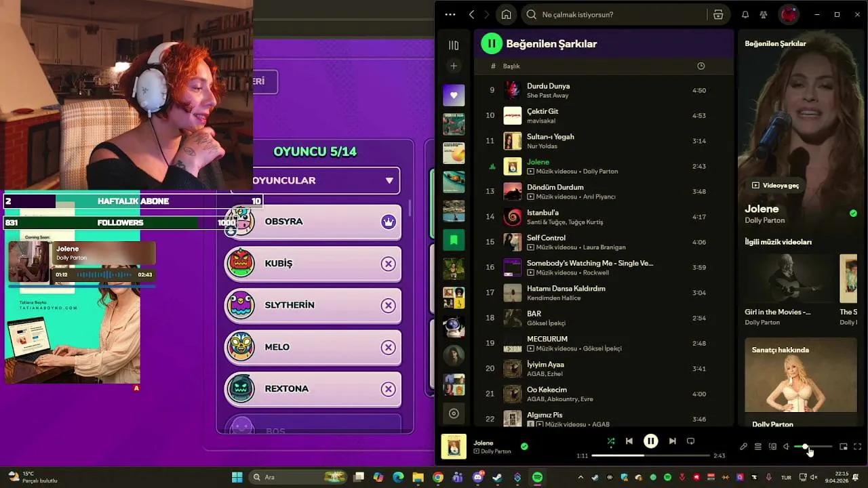Open the Browse icon in the search bar
868x488 pixels.
[718, 14]
